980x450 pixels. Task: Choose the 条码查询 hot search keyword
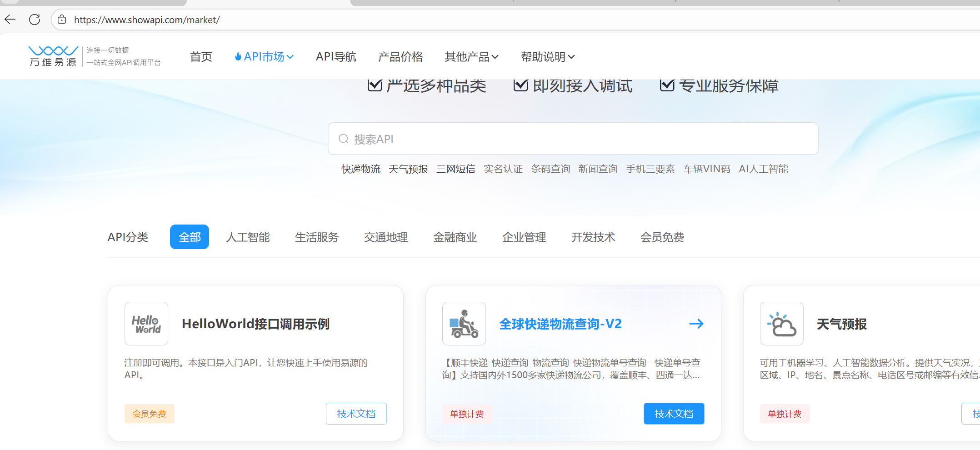551,169
